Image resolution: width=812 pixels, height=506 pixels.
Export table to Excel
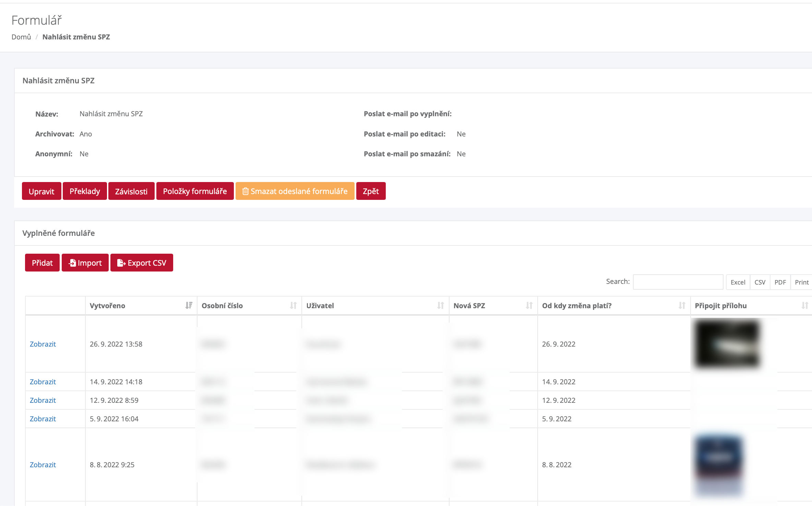738,282
